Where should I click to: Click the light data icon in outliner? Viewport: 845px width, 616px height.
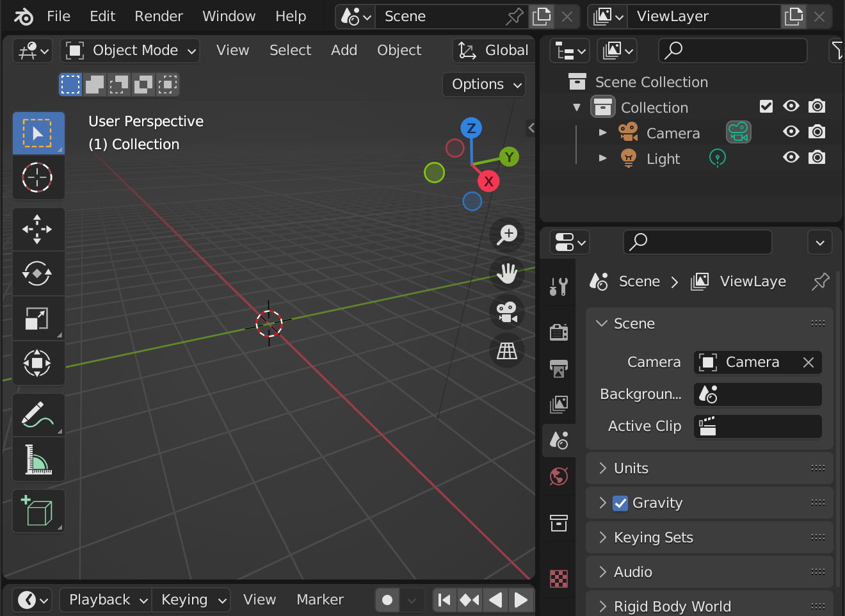[x=718, y=158]
